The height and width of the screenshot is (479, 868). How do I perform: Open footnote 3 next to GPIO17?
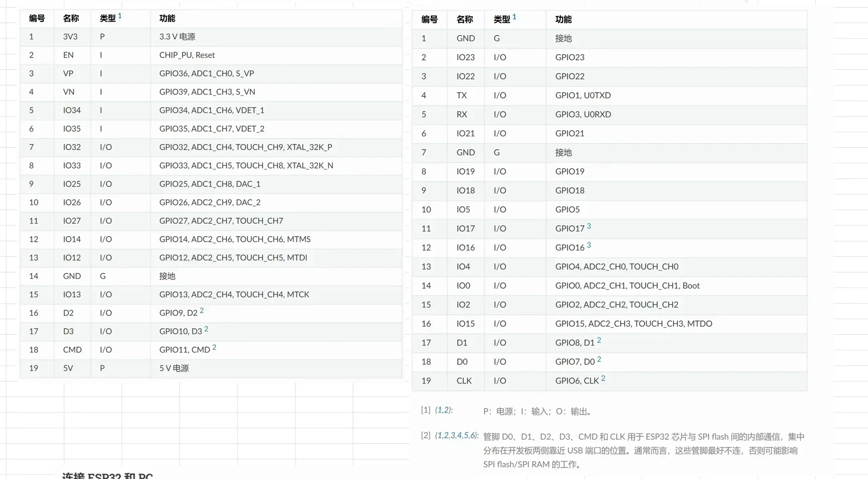point(589,226)
